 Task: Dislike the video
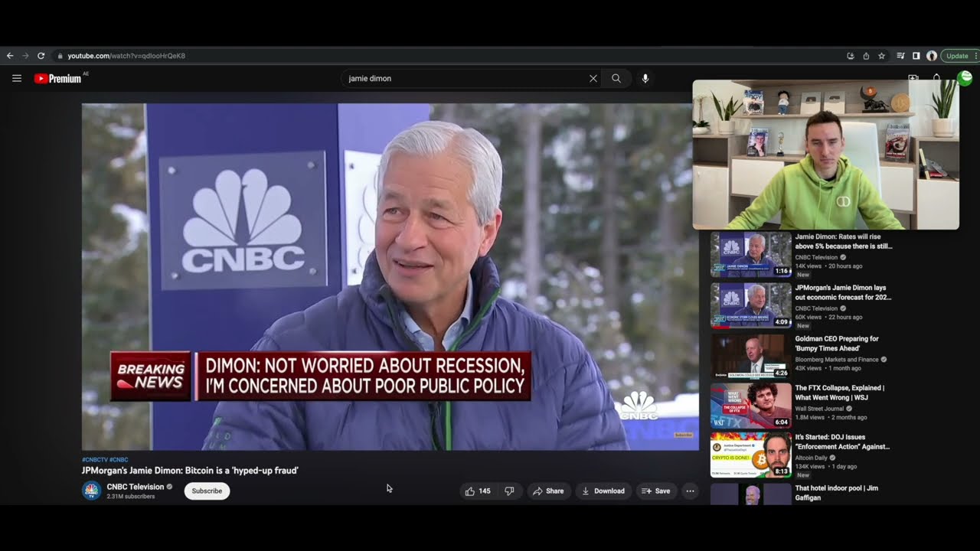509,491
